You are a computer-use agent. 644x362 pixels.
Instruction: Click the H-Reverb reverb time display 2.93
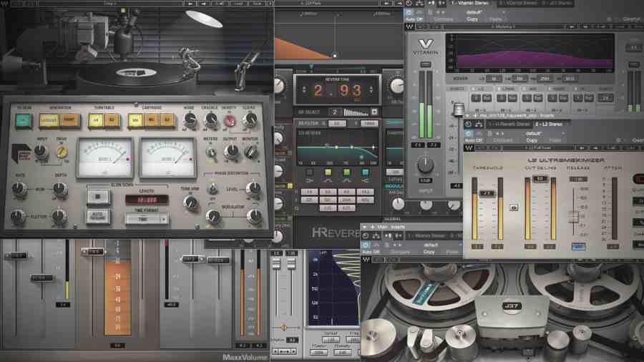[338, 90]
